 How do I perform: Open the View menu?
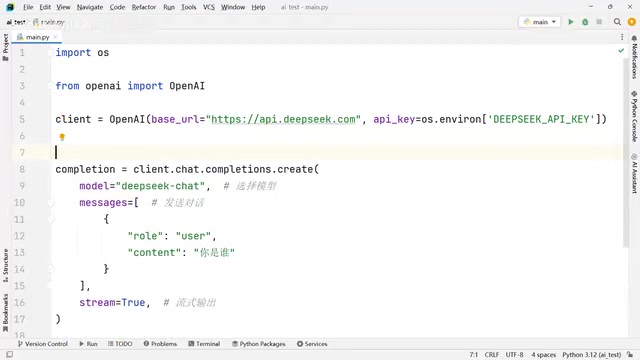tap(63, 7)
